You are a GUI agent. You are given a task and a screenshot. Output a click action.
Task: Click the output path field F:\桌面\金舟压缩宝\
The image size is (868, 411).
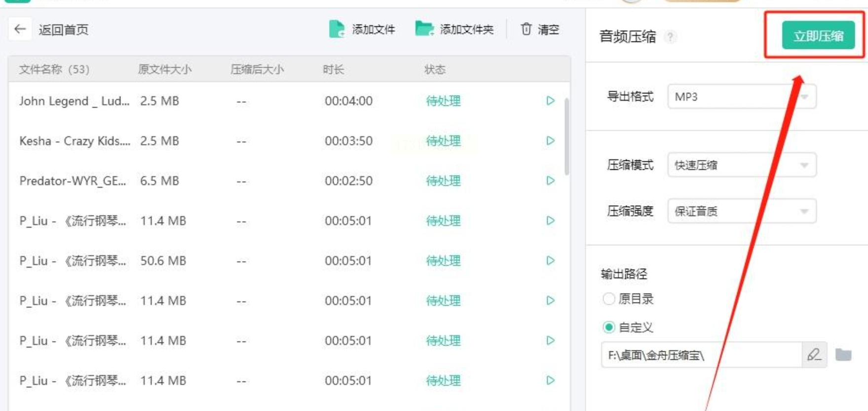point(701,355)
